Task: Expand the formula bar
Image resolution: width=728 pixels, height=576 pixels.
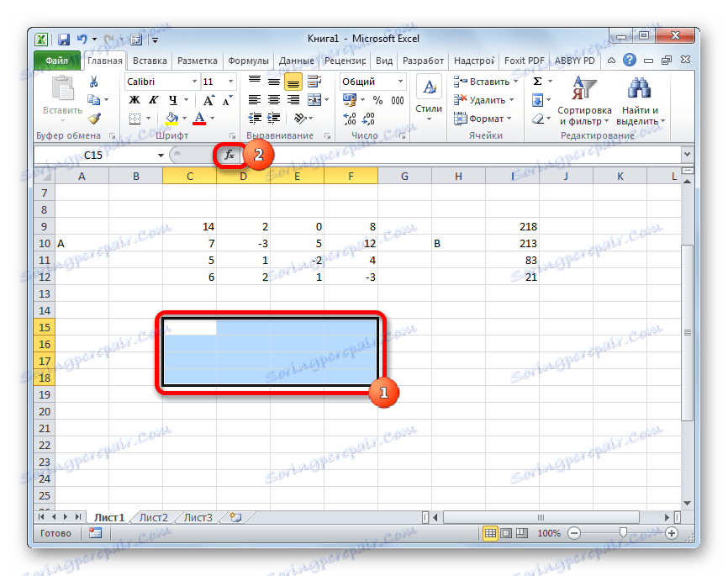Action: tap(688, 154)
